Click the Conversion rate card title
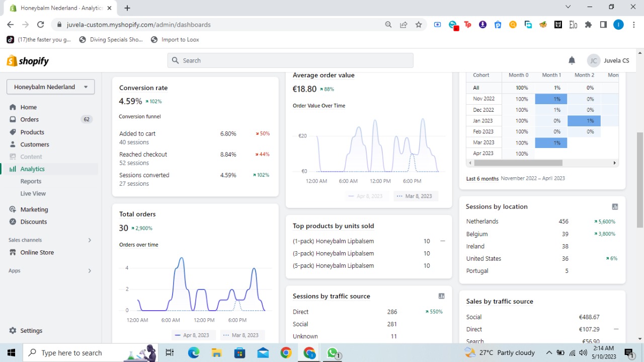The width and height of the screenshot is (644, 362). click(143, 88)
